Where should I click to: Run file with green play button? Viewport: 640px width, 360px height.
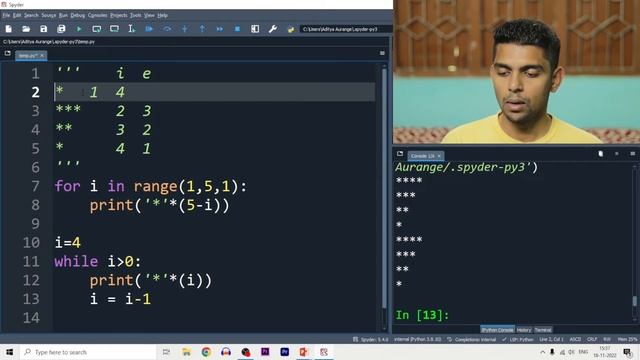pos(79,29)
